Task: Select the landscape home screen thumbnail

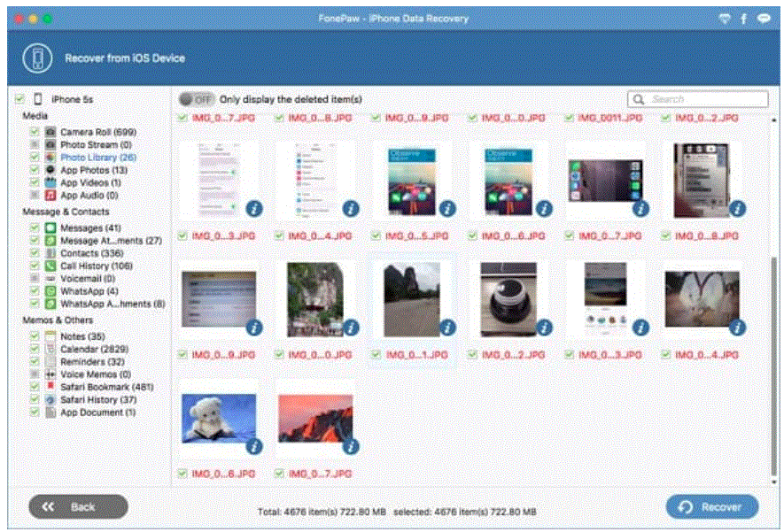Action: [606, 181]
